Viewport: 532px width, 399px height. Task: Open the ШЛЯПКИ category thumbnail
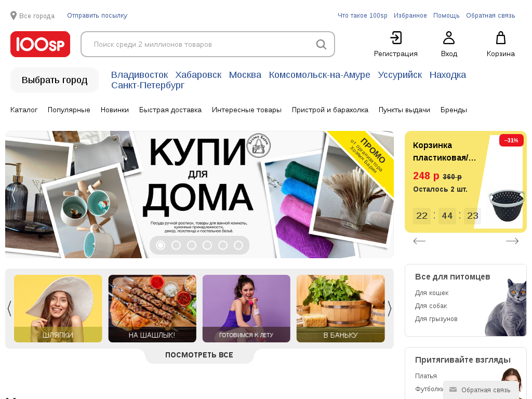click(58, 309)
